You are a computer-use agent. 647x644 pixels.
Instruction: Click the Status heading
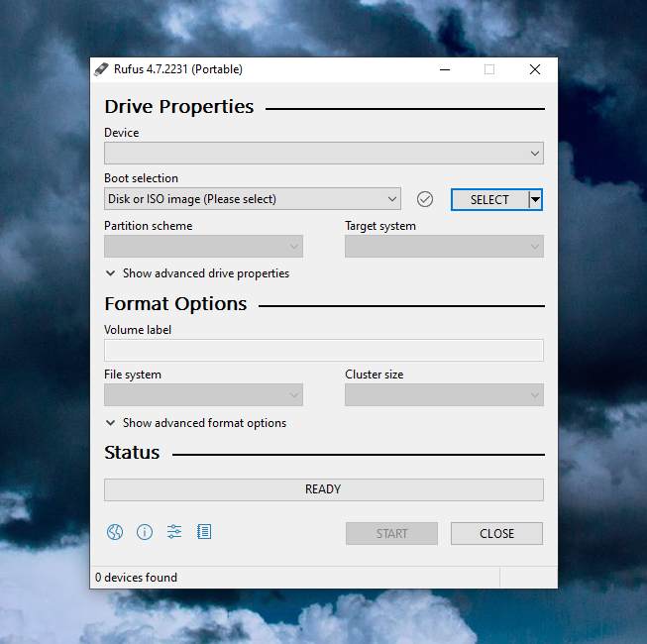coord(132,453)
